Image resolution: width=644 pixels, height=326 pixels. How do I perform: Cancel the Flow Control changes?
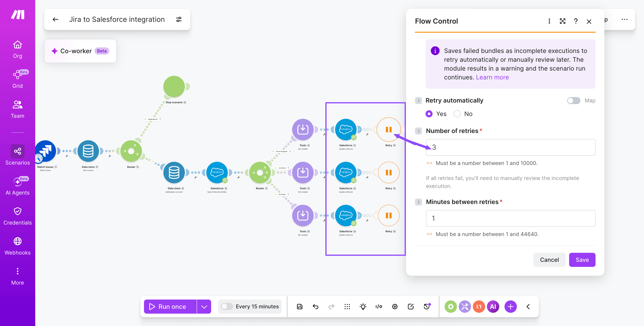[549, 260]
